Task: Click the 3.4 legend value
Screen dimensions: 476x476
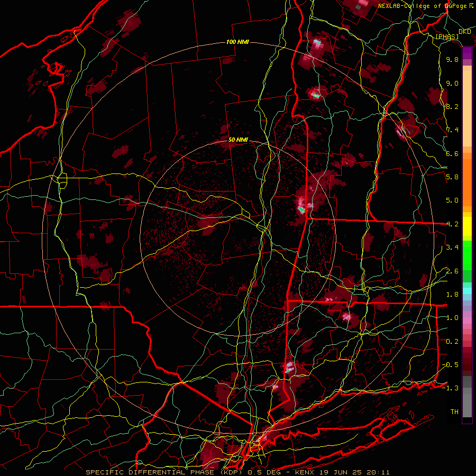Action: coord(452,248)
